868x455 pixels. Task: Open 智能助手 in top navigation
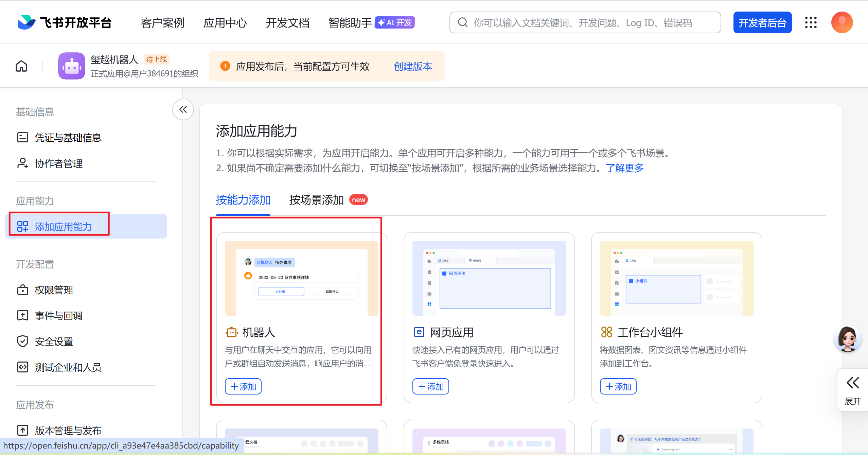pos(350,23)
